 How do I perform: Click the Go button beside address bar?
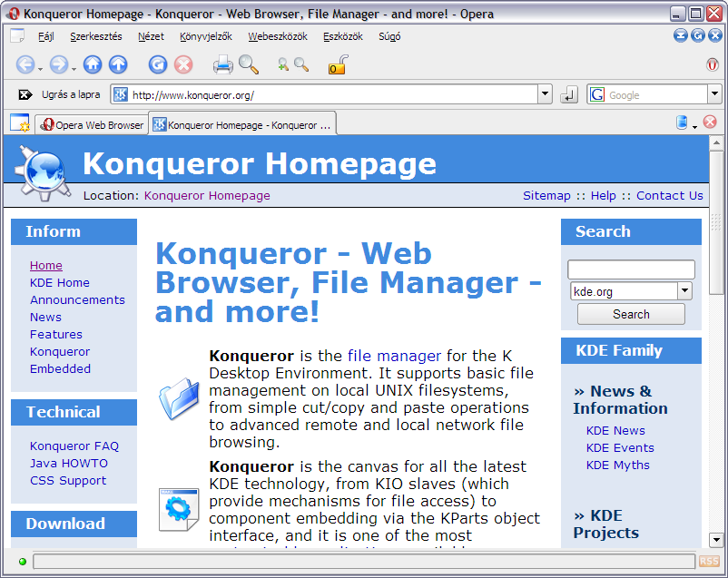569,94
